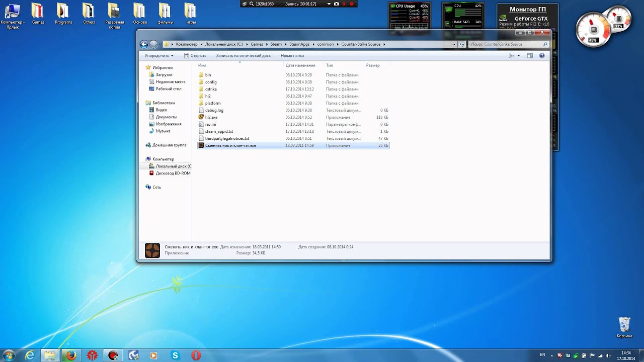The image size is (644, 362).
Task: Expand dropdown arrow after Steam breadcrumb
Action: (x=285, y=44)
